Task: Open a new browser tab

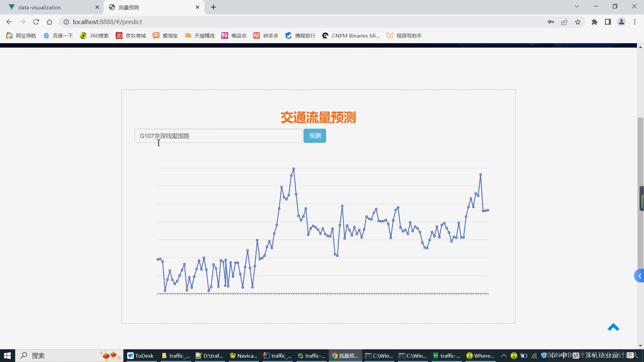Action: coord(213,7)
